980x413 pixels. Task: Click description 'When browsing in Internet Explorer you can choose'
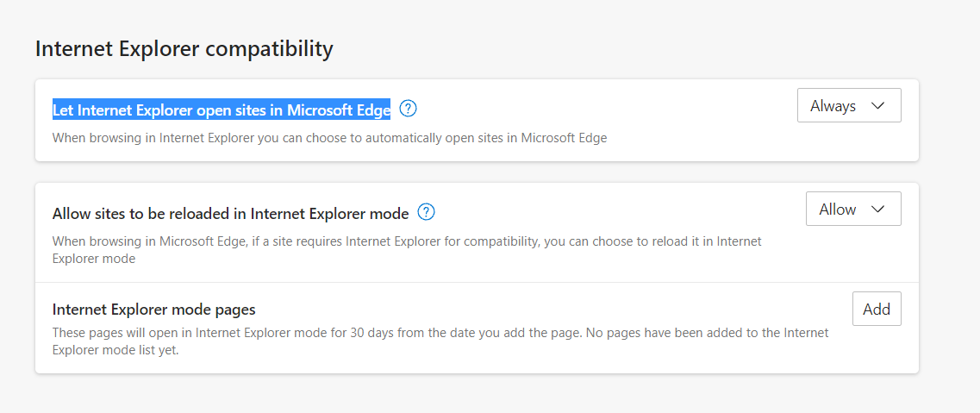coord(329,138)
